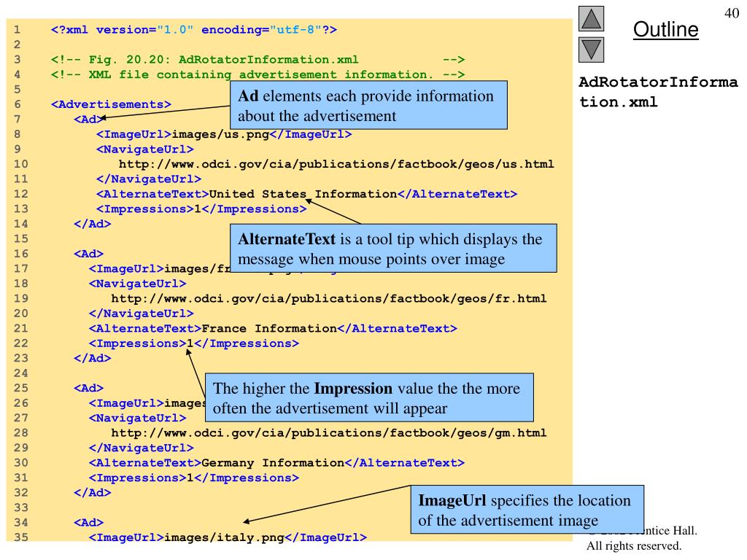Click the opening Advertisements tag
This screenshot has height=560, width=747.
[111, 104]
